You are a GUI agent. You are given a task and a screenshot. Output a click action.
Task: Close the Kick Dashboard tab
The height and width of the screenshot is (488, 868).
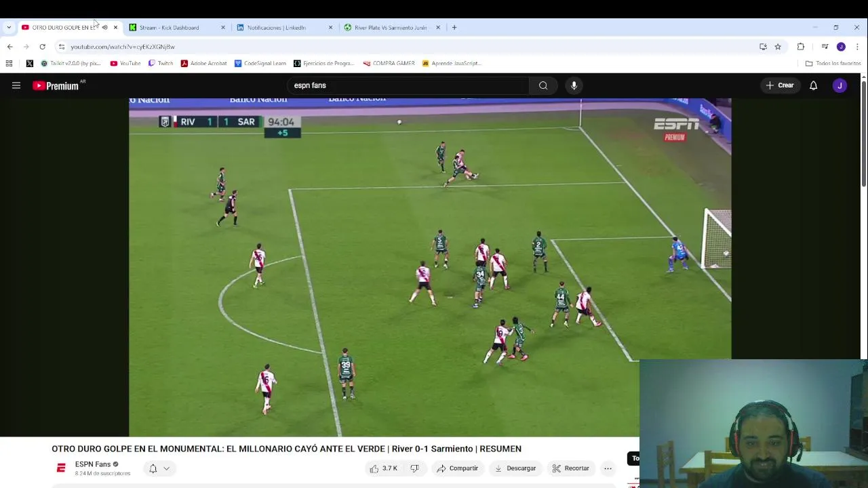click(x=223, y=28)
